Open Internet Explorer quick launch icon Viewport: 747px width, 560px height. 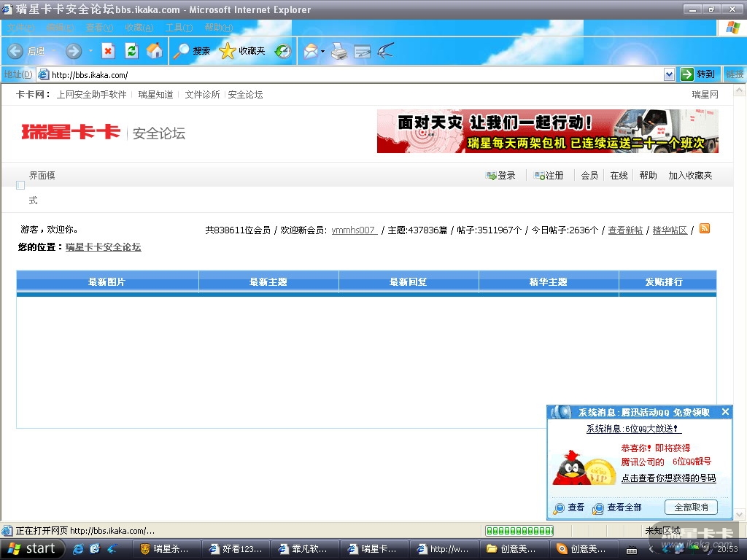coord(78,549)
